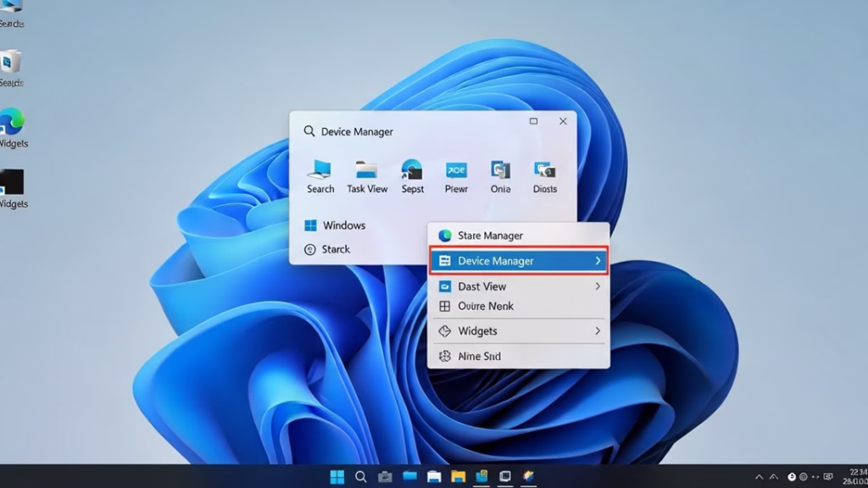Open the Onia app icon
Screen dimensions: 868x488
(500, 169)
